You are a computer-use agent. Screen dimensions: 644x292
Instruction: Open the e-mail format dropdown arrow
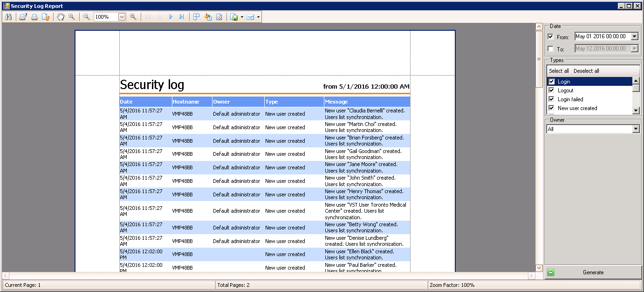click(258, 17)
